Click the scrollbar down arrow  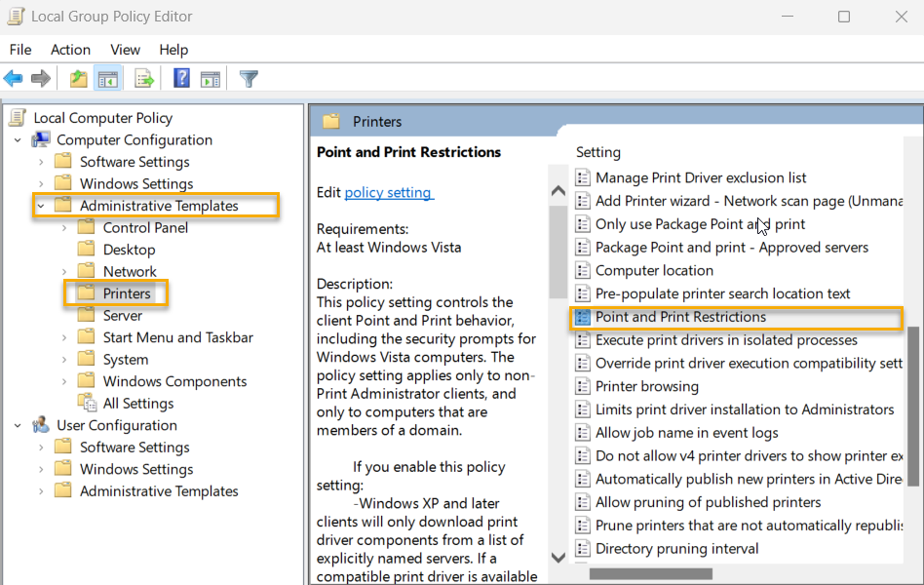coord(558,558)
